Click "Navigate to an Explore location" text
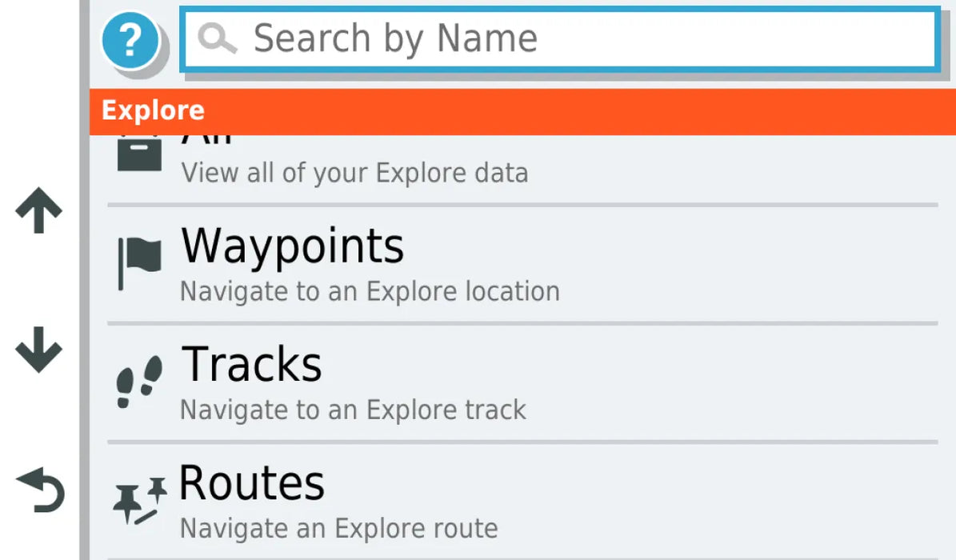This screenshot has width=956, height=560. pos(370,291)
